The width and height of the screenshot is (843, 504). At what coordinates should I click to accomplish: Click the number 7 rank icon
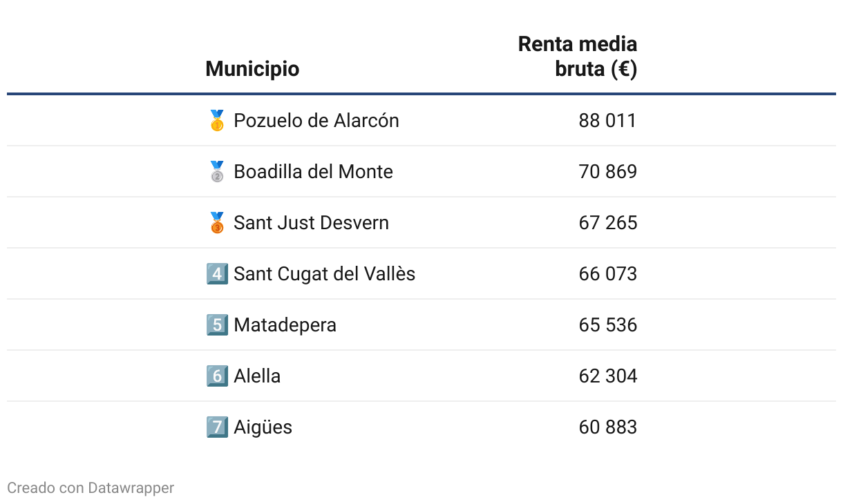point(217,427)
